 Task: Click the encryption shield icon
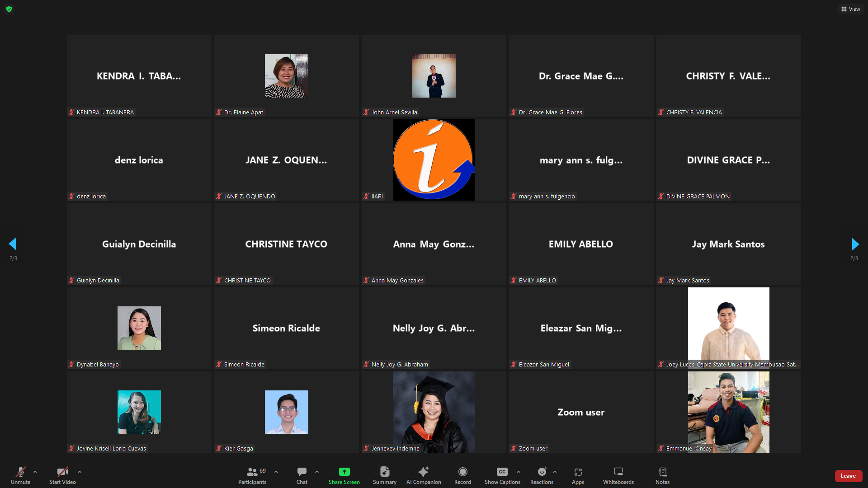[x=9, y=9]
